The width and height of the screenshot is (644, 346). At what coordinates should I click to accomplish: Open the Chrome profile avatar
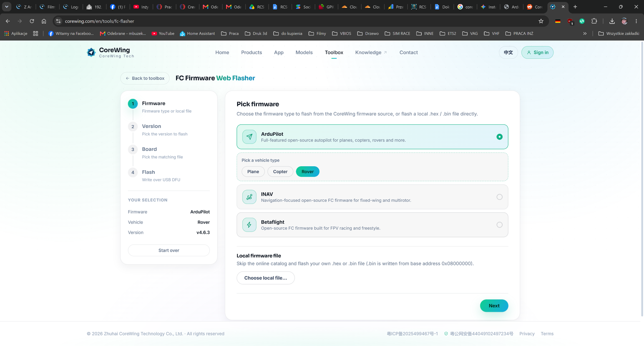(x=624, y=21)
